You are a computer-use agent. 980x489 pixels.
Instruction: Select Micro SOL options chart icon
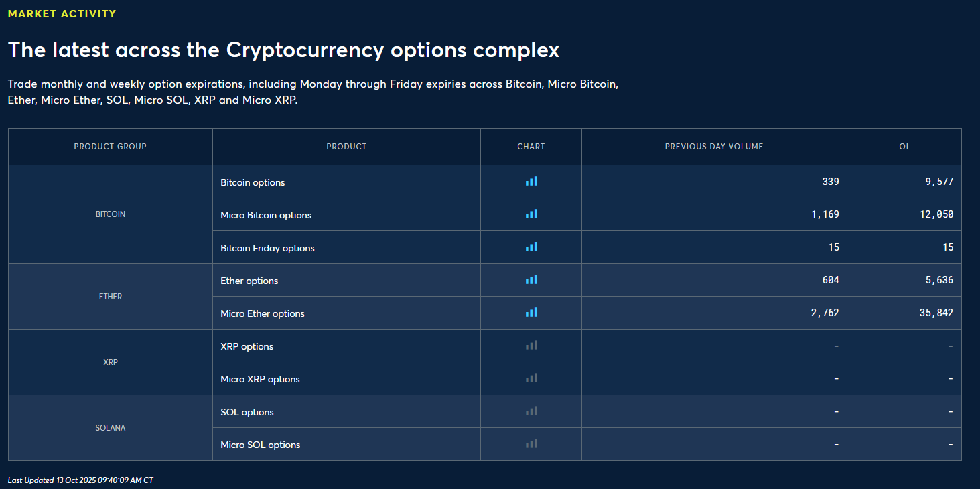click(x=531, y=444)
